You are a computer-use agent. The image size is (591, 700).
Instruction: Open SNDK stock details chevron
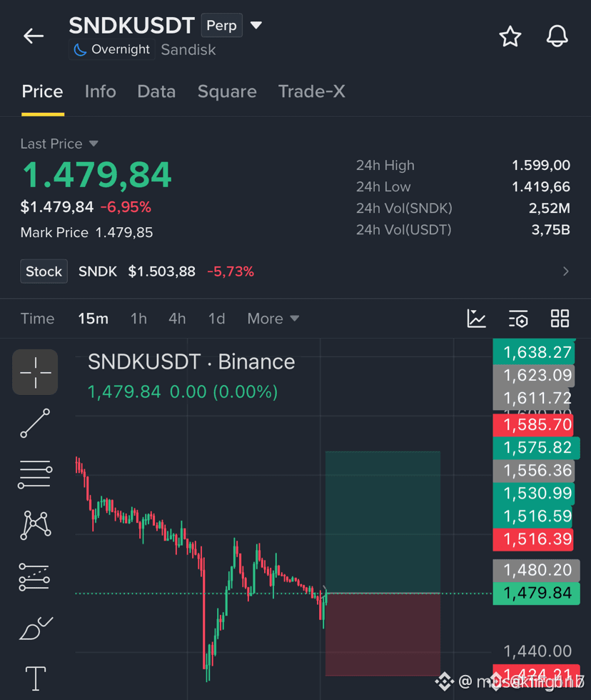point(565,271)
